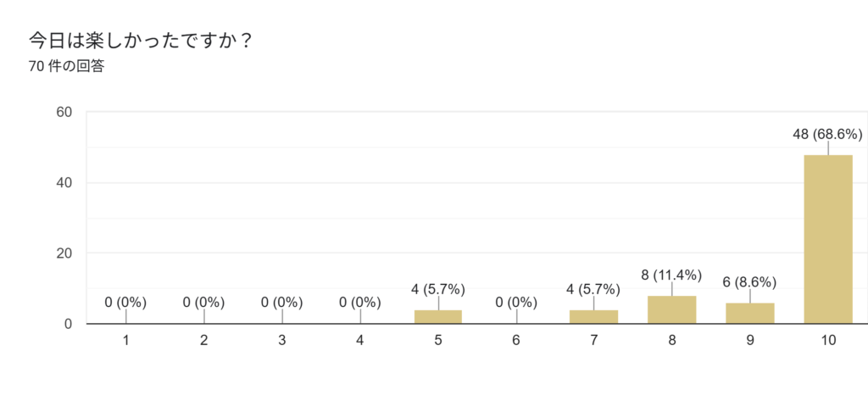The height and width of the screenshot is (412, 868).
Task: Click the y-axis label "60"
Action: [x=63, y=112]
